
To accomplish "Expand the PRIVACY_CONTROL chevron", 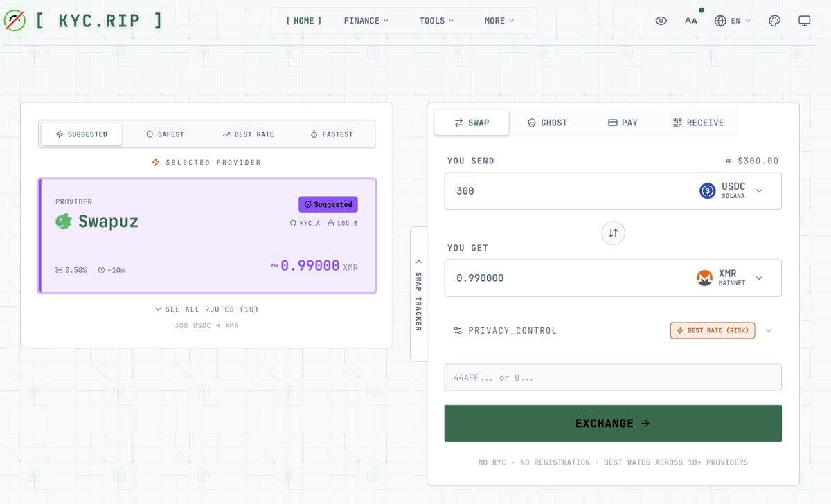I will point(768,331).
